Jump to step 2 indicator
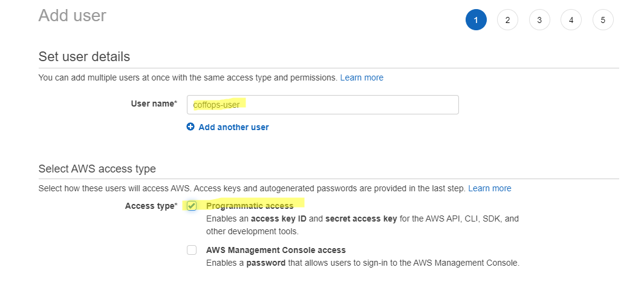The width and height of the screenshot is (644, 299). [507, 20]
